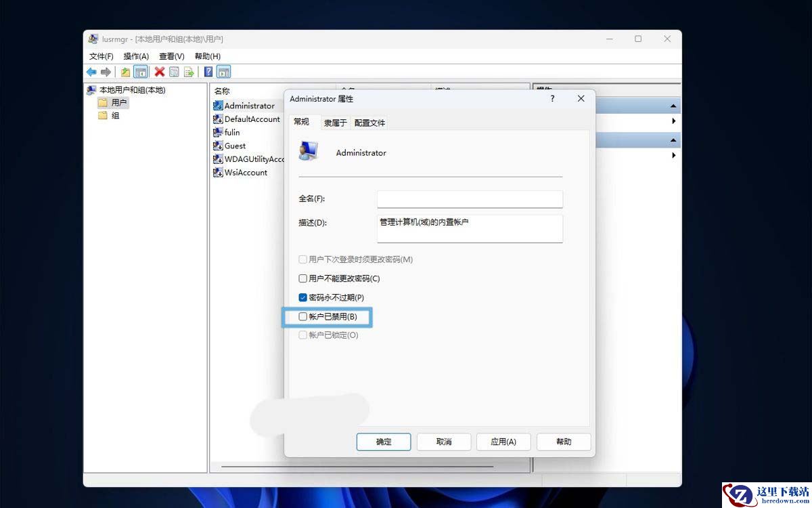This screenshot has width=812, height=508.
Task: Click the 帮助 button in dialog
Action: coord(564,442)
